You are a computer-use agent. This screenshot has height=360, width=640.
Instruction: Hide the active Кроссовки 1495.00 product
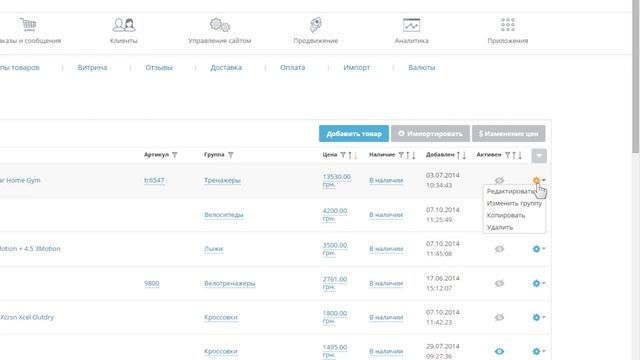tap(499, 351)
